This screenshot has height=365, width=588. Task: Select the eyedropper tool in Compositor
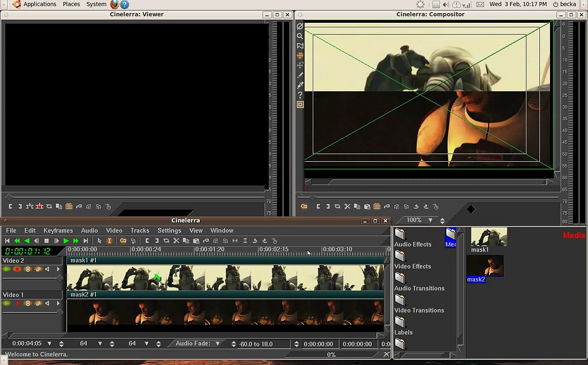pyautogui.click(x=300, y=85)
